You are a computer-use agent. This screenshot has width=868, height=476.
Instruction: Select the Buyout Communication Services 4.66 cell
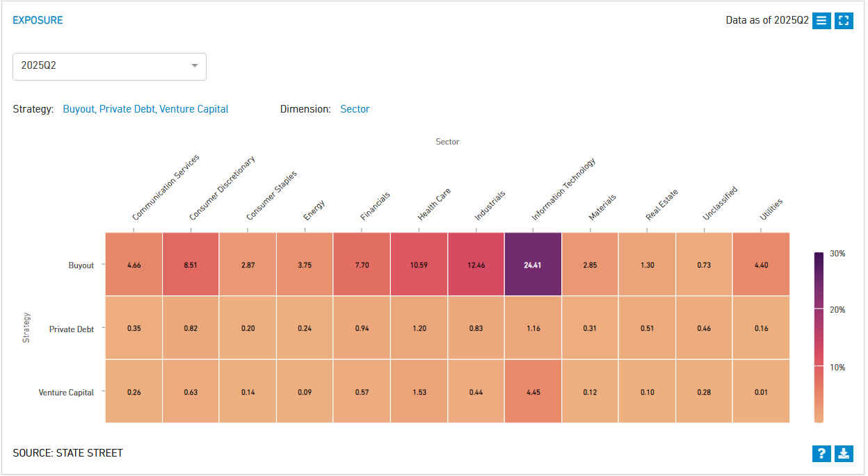point(134,265)
